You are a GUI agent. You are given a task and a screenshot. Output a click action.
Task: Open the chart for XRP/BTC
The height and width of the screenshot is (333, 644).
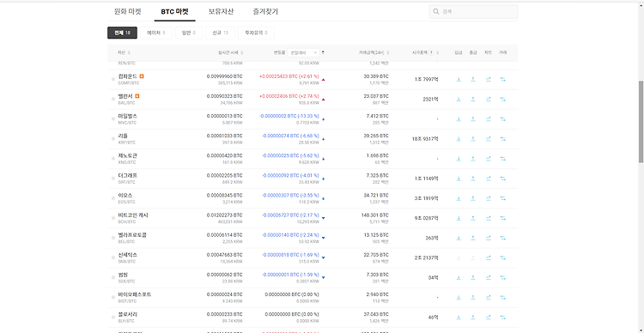[488, 139]
